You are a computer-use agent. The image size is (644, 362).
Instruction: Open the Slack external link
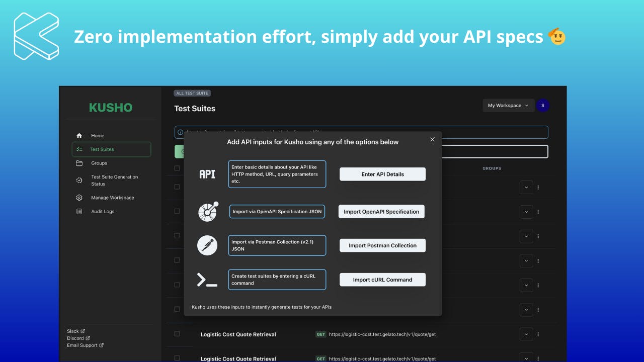tap(76, 331)
